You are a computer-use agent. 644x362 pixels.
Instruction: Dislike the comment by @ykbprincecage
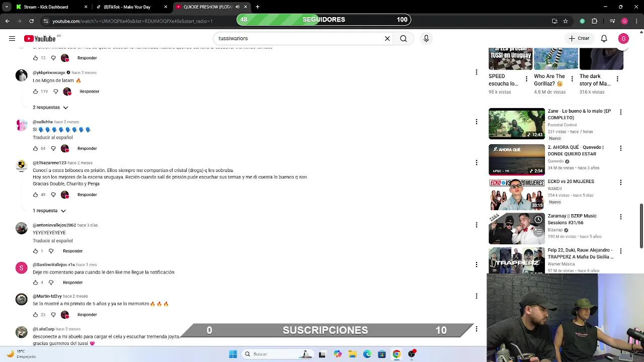point(56,92)
